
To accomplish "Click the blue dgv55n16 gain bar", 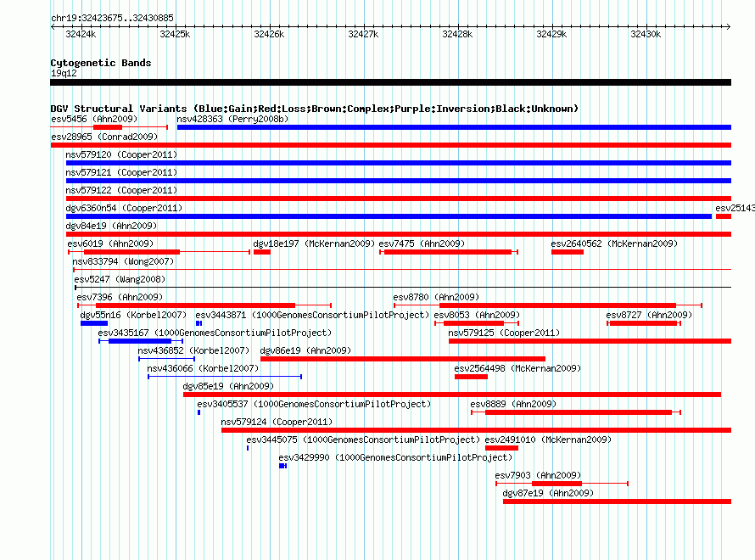I will tap(94, 323).
